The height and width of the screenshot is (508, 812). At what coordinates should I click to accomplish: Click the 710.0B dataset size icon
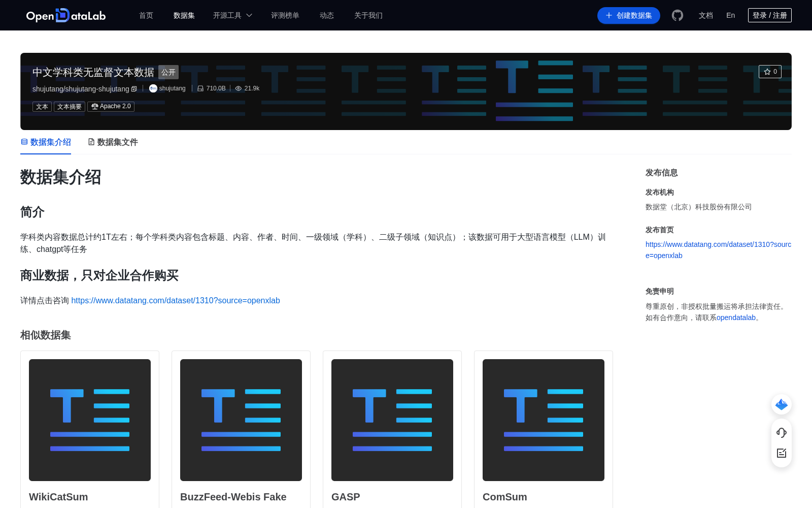pyautogui.click(x=200, y=88)
